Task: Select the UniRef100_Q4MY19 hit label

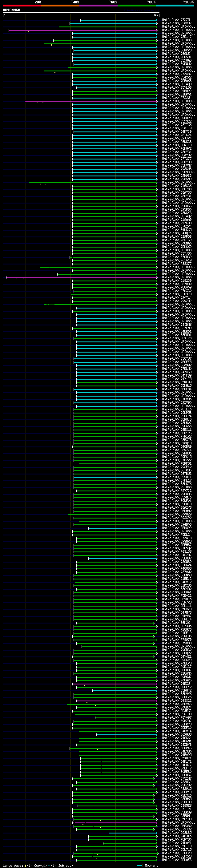Action: pyautogui.click(x=176, y=132)
